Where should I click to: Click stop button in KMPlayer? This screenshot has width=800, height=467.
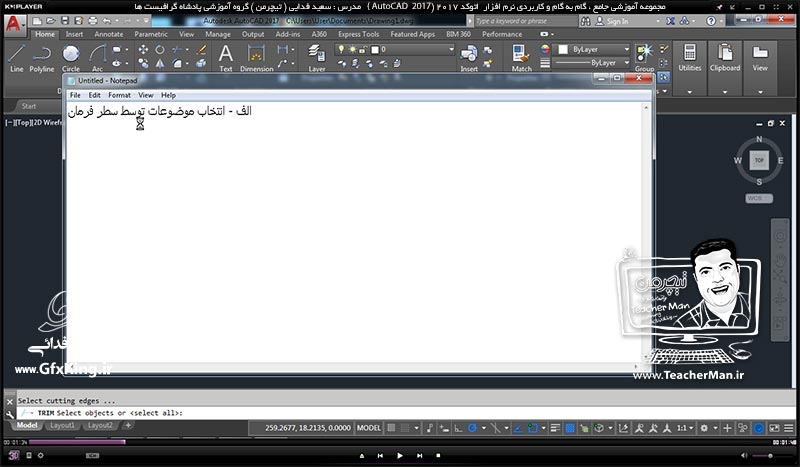438,455
